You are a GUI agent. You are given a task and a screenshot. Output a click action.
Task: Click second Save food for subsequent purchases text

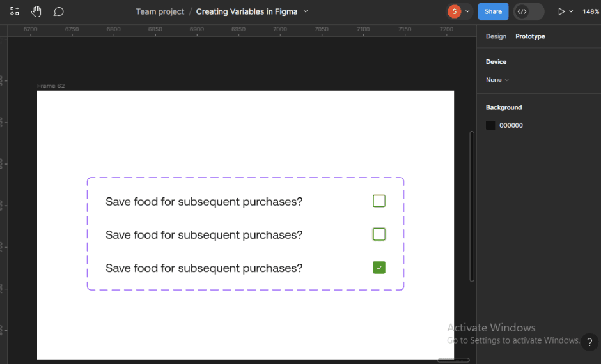click(204, 234)
